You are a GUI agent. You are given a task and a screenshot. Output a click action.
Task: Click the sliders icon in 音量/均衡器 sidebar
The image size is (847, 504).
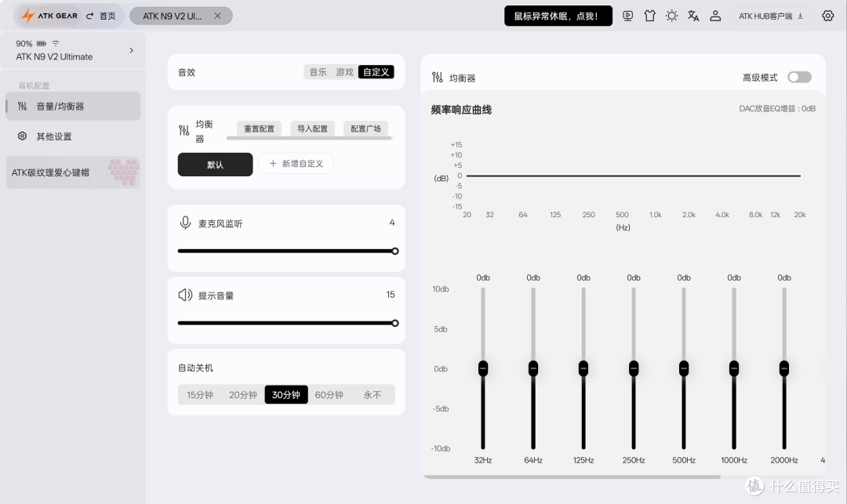click(22, 107)
